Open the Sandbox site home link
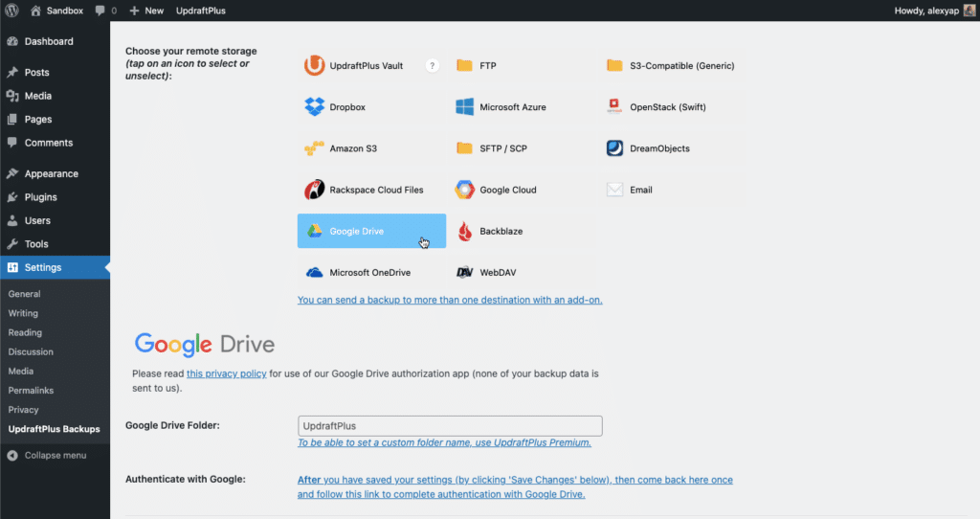The image size is (980, 519). click(x=56, y=11)
